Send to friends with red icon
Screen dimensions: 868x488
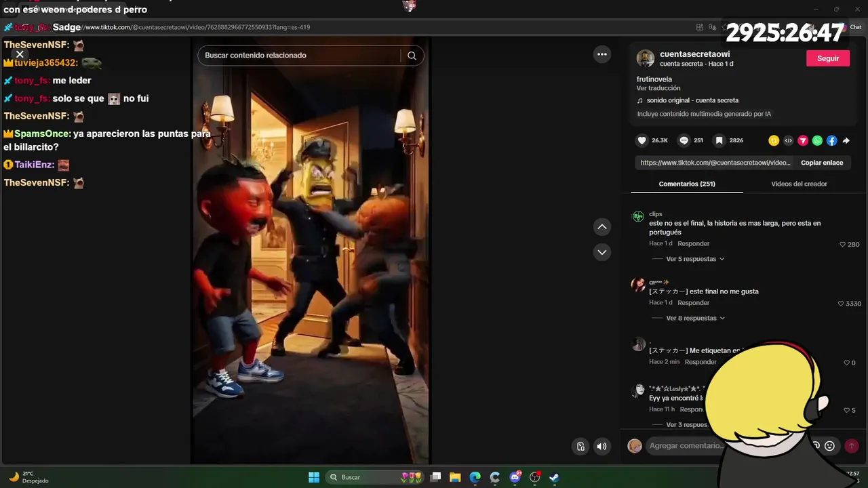(803, 141)
